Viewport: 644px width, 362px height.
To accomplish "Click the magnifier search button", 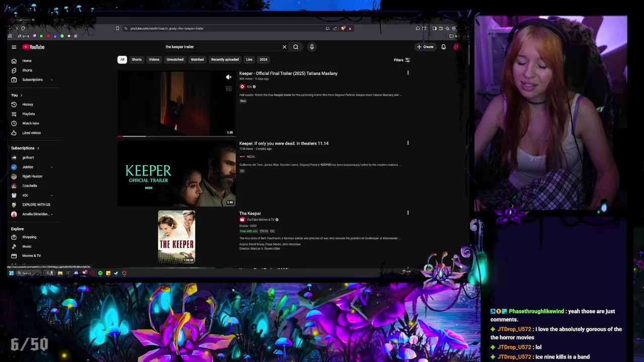I will click(296, 47).
